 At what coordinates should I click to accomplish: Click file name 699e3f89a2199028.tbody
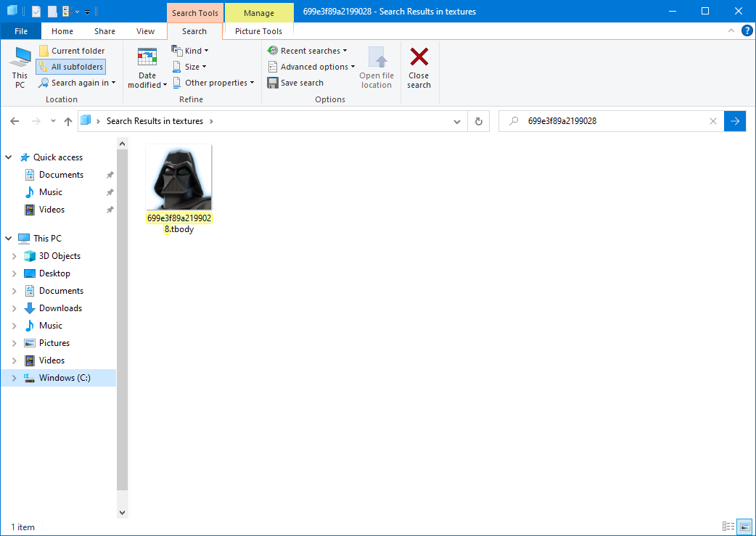179,223
